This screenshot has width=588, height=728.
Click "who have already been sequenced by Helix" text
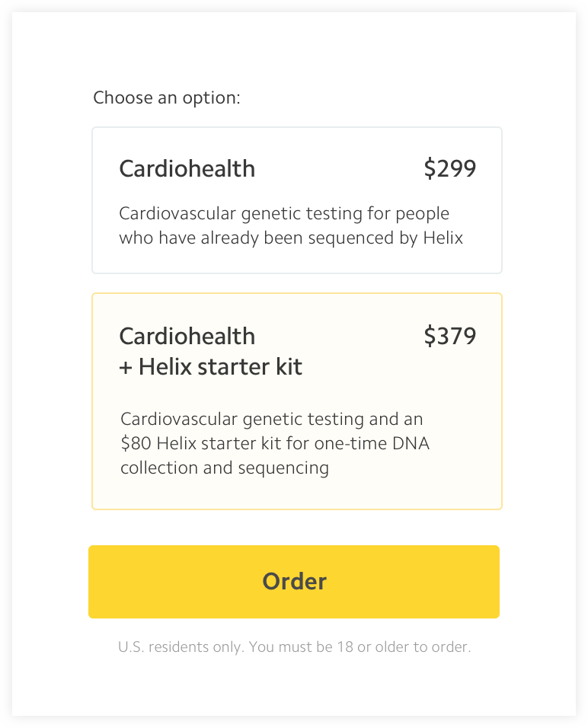click(x=291, y=238)
